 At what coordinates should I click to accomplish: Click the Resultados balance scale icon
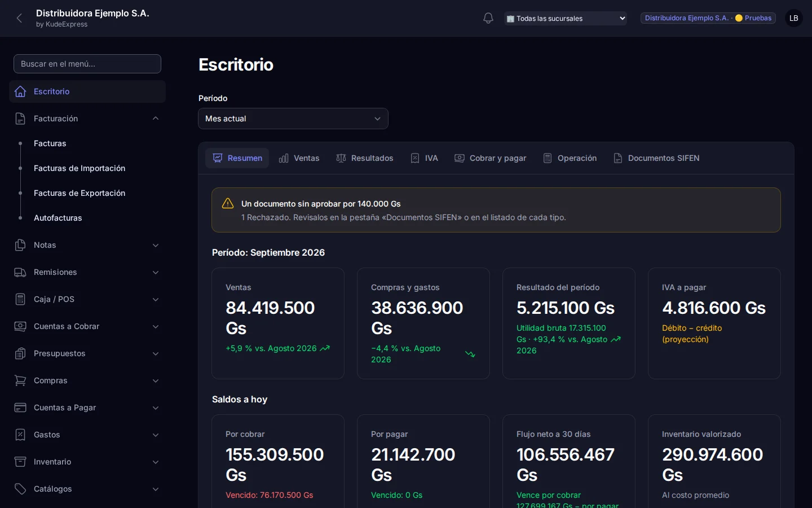[x=341, y=158]
